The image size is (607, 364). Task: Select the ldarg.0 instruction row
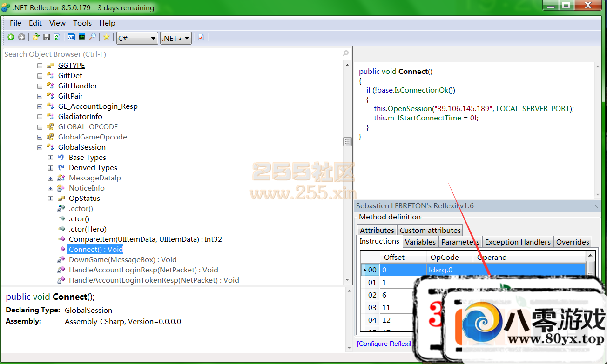pyautogui.click(x=473, y=270)
